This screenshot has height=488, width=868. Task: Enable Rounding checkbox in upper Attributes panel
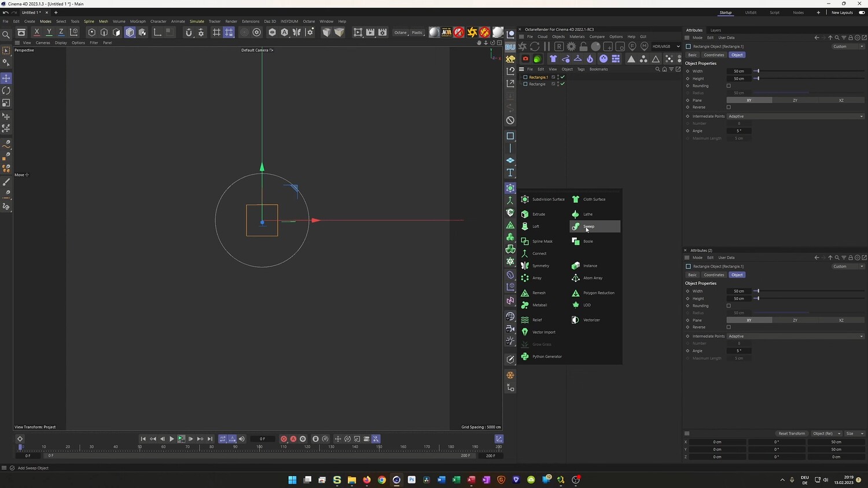coord(729,86)
